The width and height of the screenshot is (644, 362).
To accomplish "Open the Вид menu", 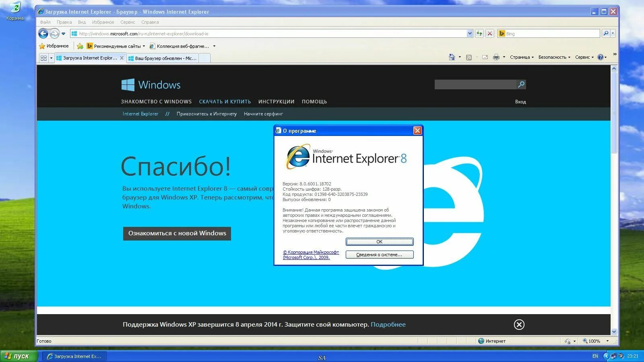I will pyautogui.click(x=82, y=22).
